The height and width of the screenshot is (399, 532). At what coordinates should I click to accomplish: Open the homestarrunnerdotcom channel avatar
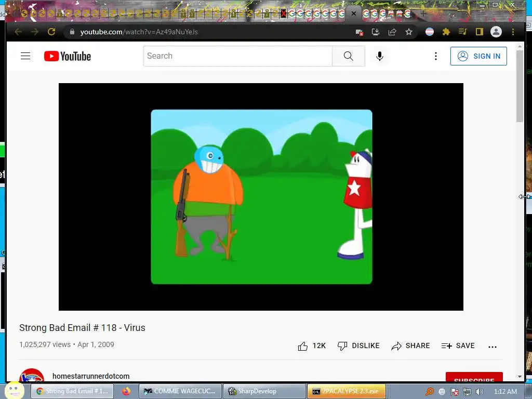32,375
